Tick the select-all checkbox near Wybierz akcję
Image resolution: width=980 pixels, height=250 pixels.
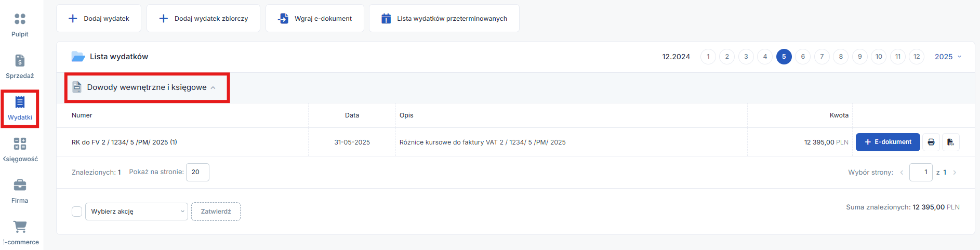point(77,212)
